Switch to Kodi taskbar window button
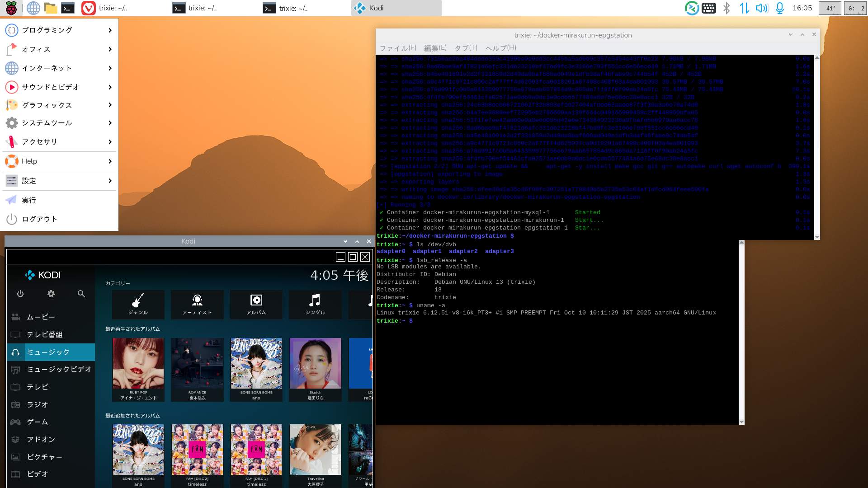The height and width of the screenshot is (488, 868). click(396, 8)
